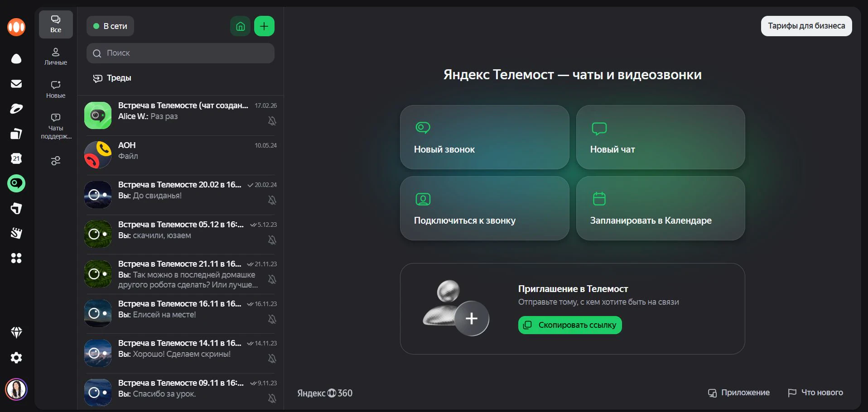
Task: Open the settings gear icon
Action: click(16, 358)
